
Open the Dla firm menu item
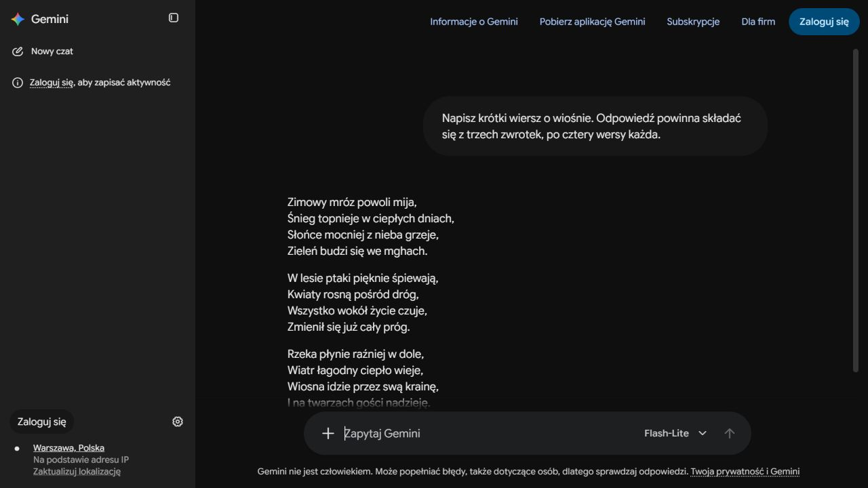point(758,22)
